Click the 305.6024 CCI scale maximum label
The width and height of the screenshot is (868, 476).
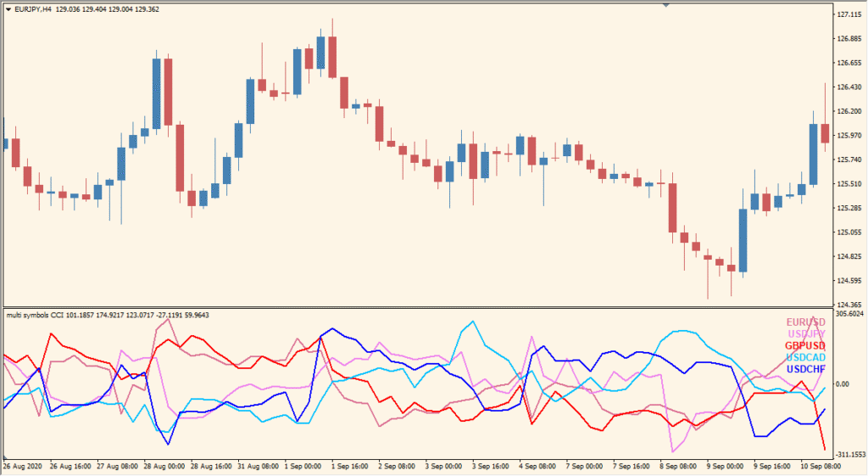850,314
